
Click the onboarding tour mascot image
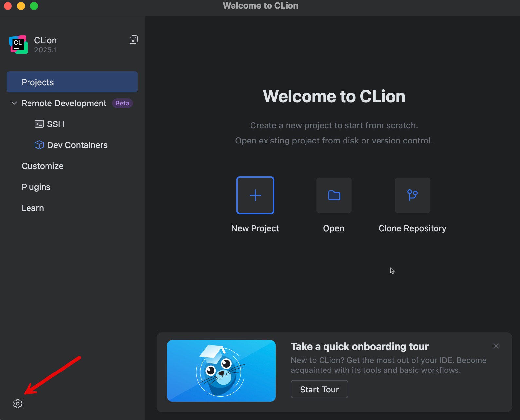pyautogui.click(x=221, y=371)
